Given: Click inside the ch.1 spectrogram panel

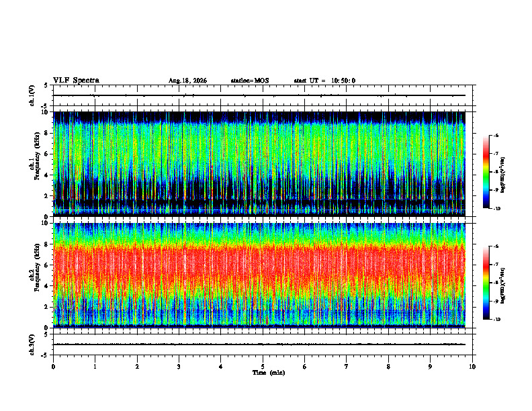Looking at the screenshot, I should pos(259,164).
